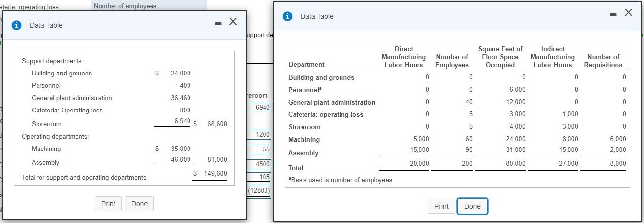Click 'Square Feet of Floor Space Occupied' header
Viewport: 644px width, 223px height.
click(x=500, y=57)
